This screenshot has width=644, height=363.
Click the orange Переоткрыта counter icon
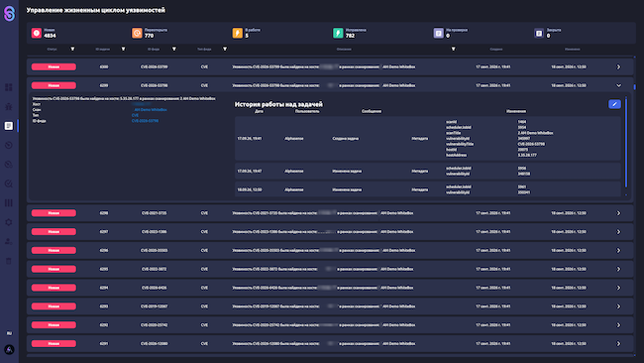point(137,33)
